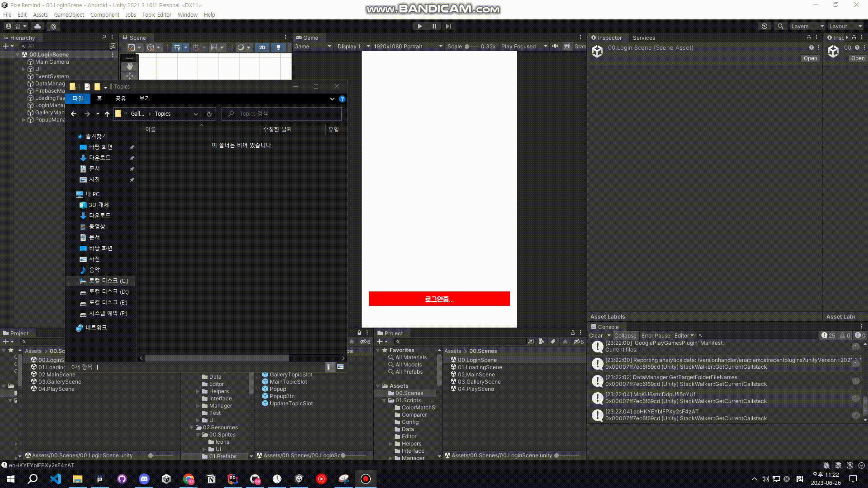Open Undo History icon in toolbar

[764, 26]
